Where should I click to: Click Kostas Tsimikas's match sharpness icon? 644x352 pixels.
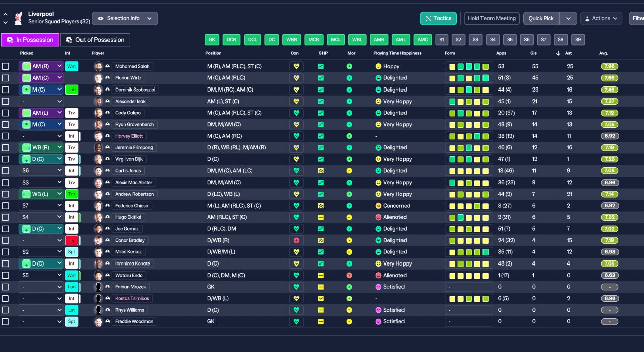321,298
